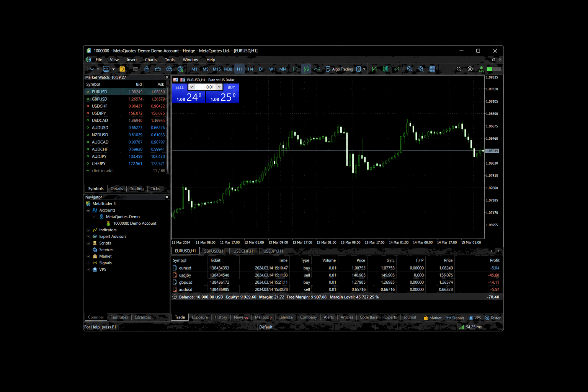Open the Insert menu

tap(132, 60)
